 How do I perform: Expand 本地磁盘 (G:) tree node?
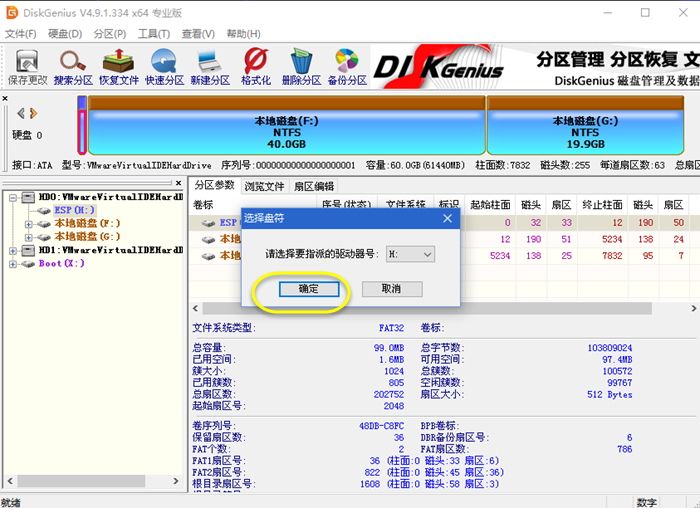(29, 237)
